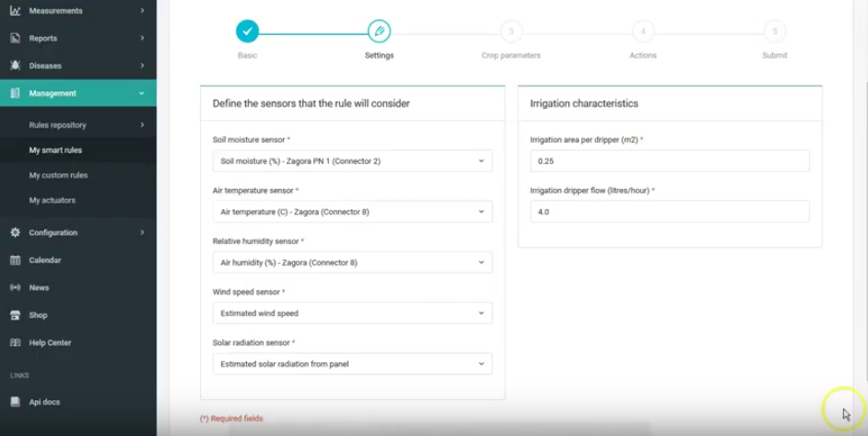Open the Calendar icon in sidebar
The height and width of the screenshot is (436, 868).
[15, 261]
